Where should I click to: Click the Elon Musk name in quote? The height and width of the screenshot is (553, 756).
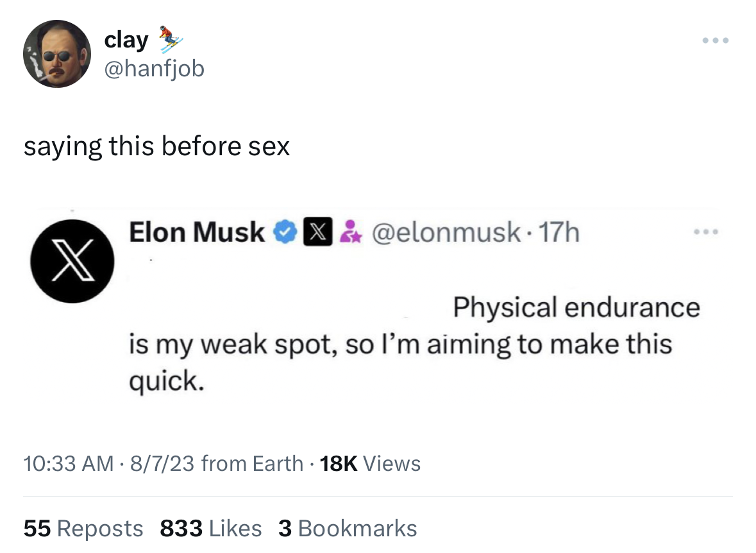click(197, 232)
